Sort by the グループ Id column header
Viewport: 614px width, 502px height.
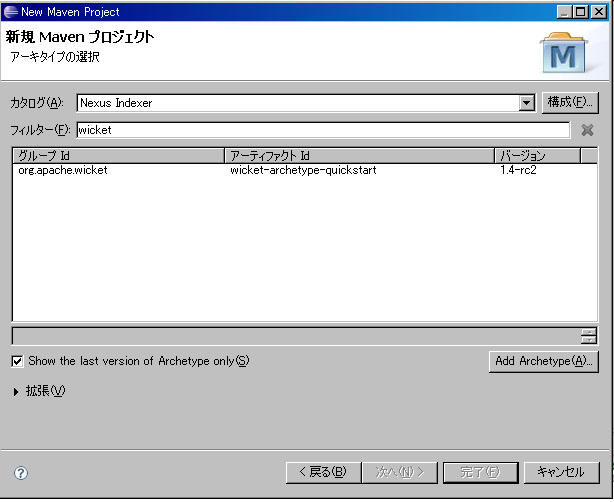119,156
